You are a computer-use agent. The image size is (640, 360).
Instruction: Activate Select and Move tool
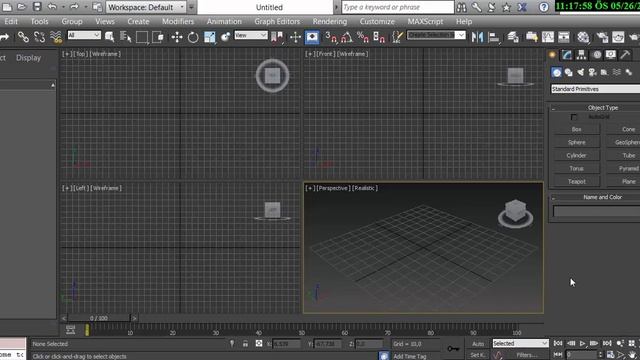[177, 37]
